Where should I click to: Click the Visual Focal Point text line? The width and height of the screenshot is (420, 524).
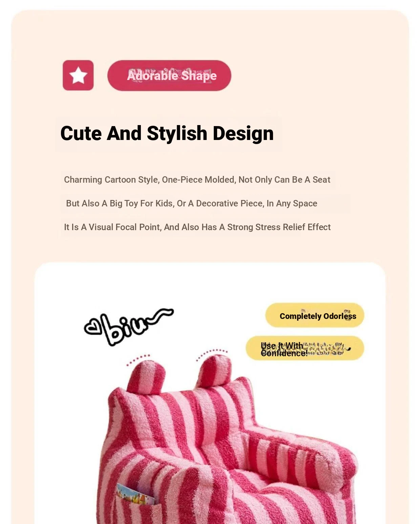tap(197, 227)
